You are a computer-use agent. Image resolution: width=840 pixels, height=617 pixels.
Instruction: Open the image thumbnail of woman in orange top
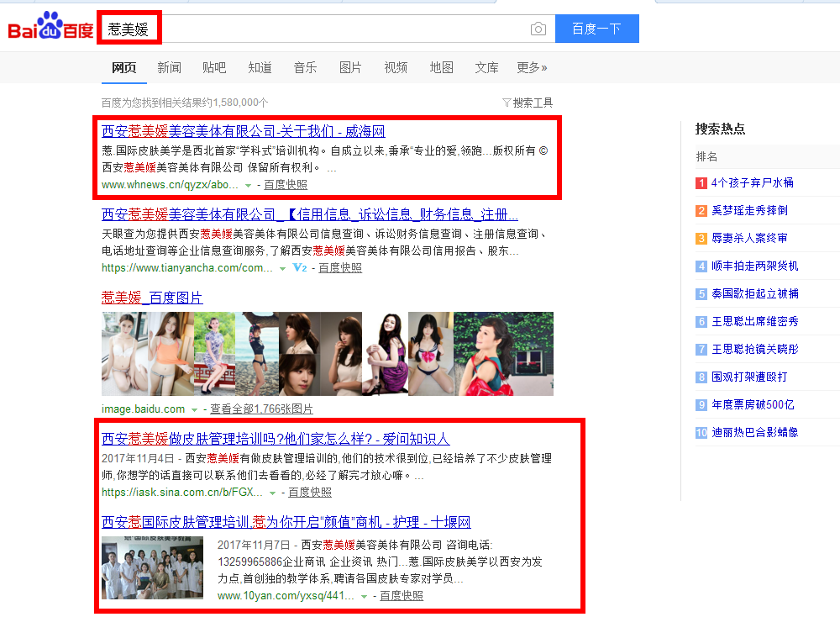tap(171, 354)
